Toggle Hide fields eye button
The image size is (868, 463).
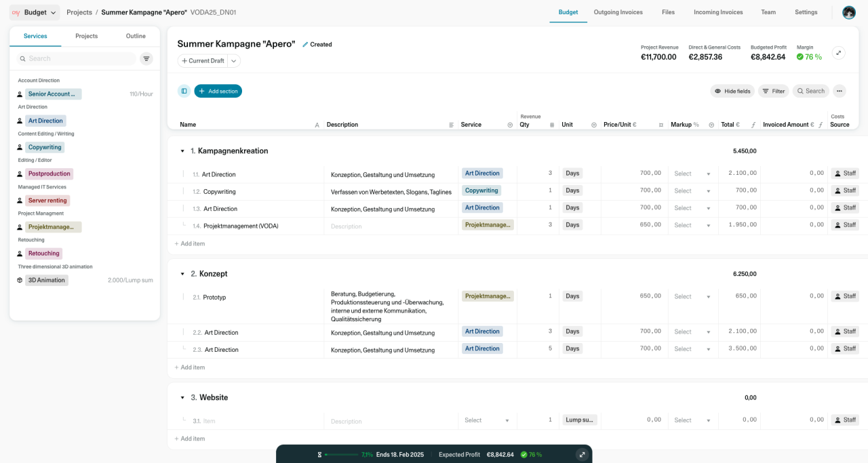732,91
